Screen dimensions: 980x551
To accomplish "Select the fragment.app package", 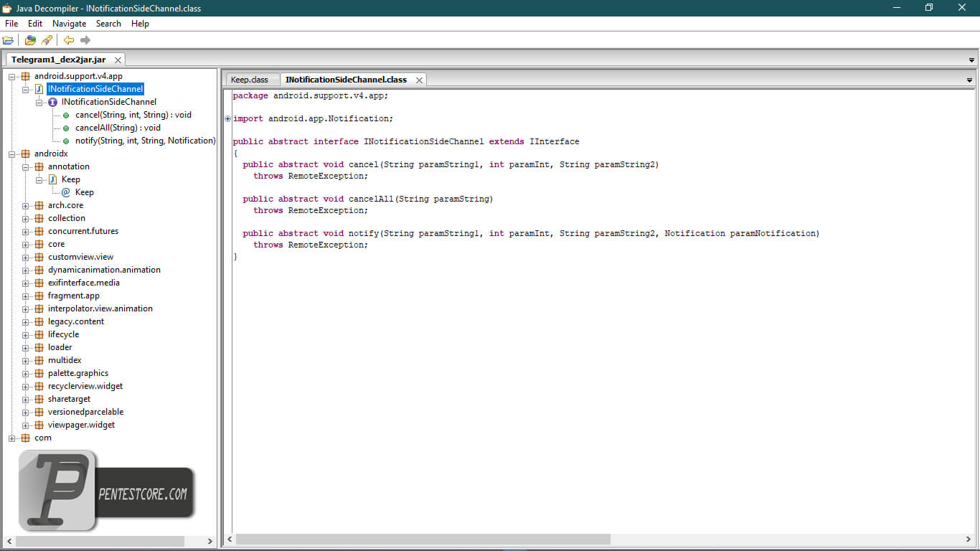I will (x=73, y=296).
